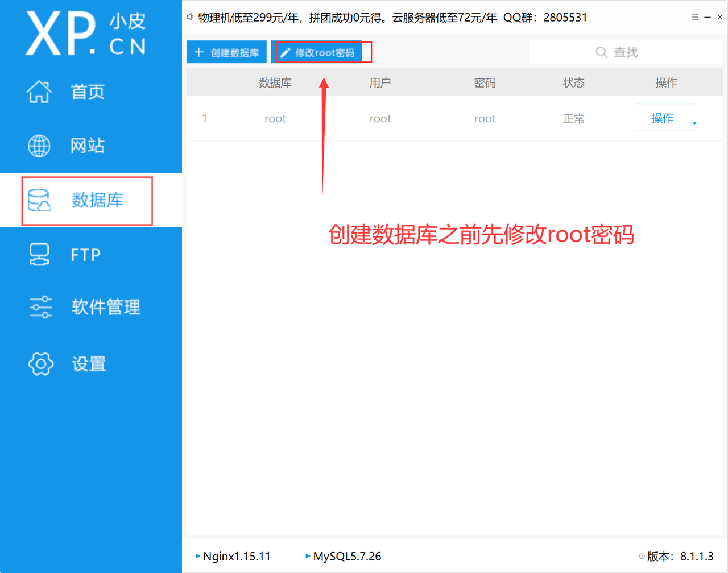Image resolution: width=728 pixels, height=573 pixels.
Task: Click the Nginx status arrow icon
Action: click(197, 556)
